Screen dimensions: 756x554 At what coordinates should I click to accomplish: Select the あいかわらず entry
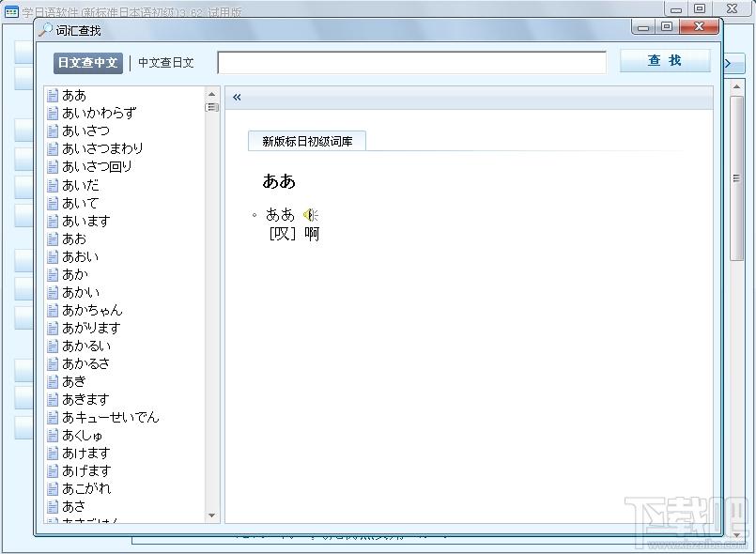click(100, 114)
